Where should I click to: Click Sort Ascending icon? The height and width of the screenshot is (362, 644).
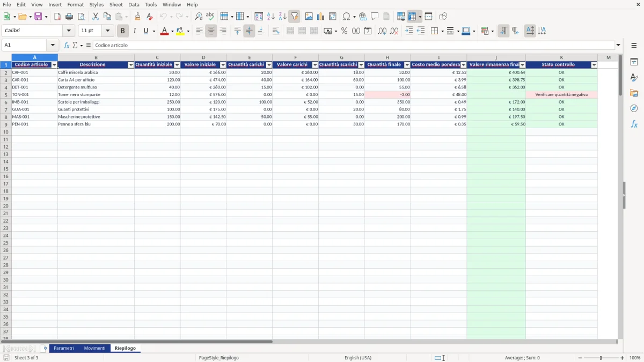tap(271, 17)
